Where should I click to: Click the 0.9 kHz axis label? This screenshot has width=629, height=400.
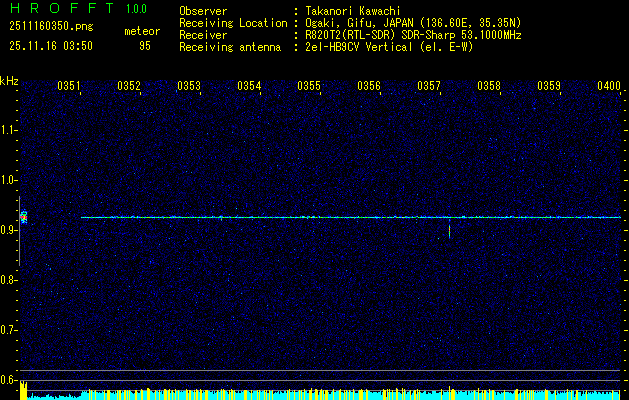pyautogui.click(x=8, y=230)
